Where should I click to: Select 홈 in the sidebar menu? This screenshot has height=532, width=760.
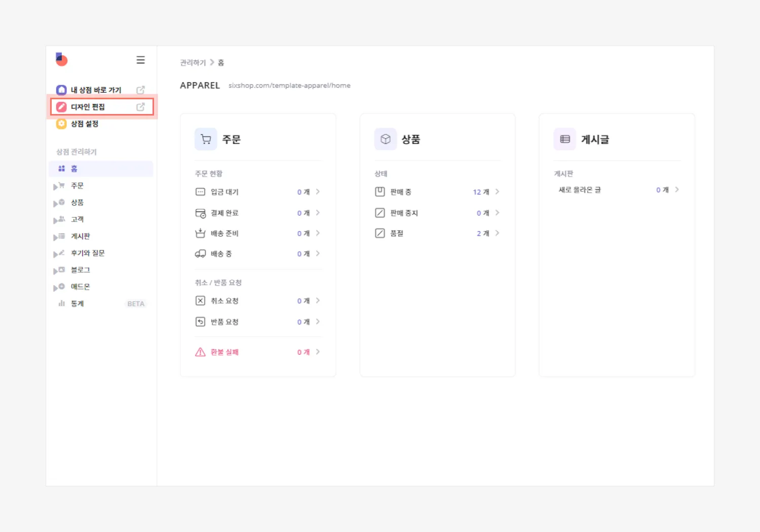[74, 169]
